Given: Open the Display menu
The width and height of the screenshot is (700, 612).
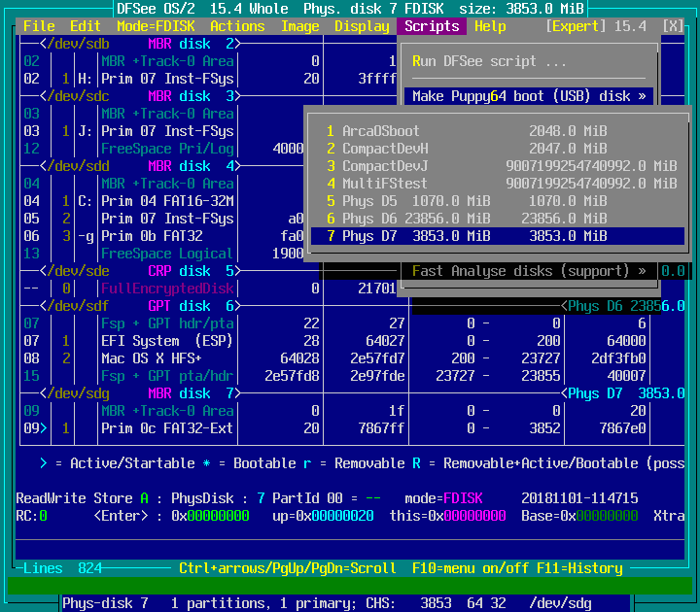Looking at the screenshot, I should point(362,26).
